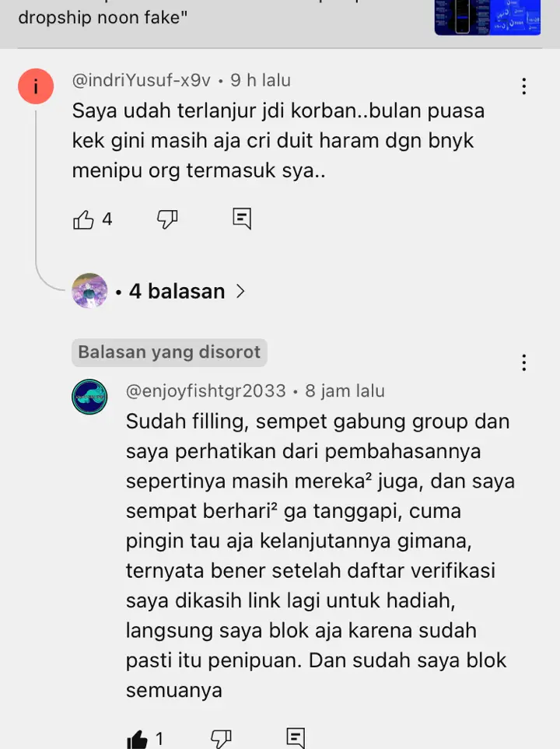Open the @indriYusuf-x9v red avatar profile
The image size is (560, 749).
coord(36,86)
